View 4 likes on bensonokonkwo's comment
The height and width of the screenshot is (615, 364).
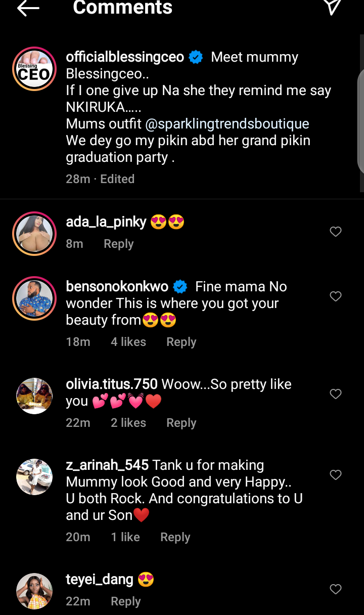click(128, 342)
